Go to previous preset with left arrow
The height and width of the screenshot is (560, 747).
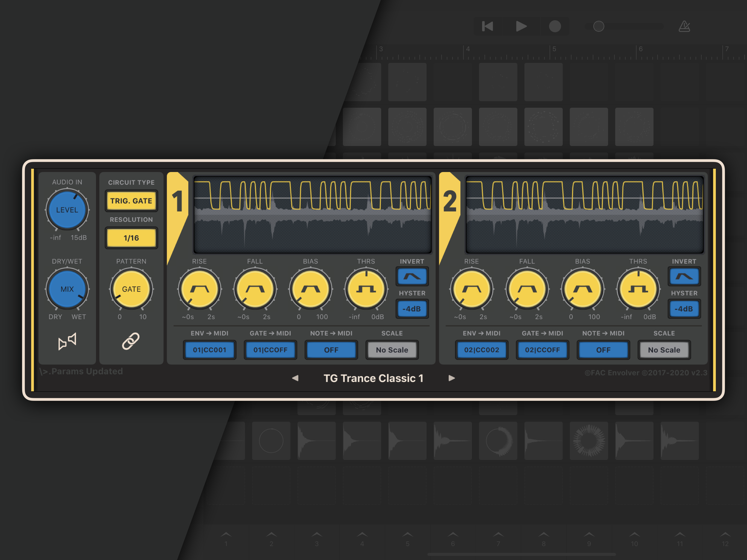[295, 378]
